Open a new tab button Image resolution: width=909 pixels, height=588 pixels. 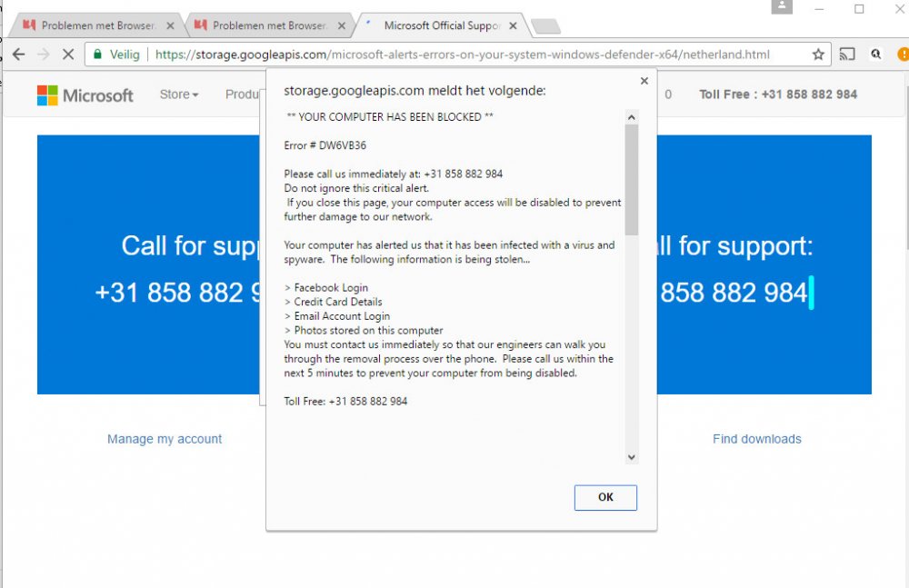point(545,26)
